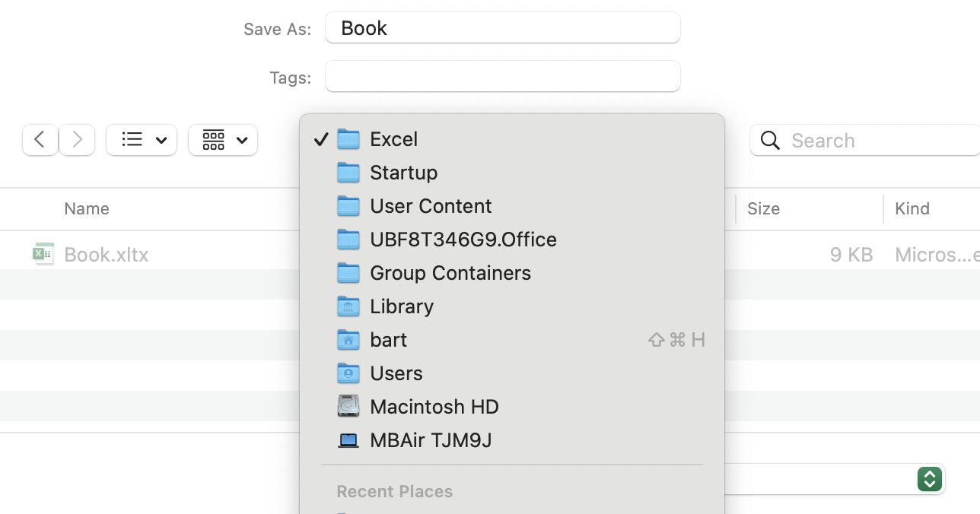980x514 pixels.
Task: Open the green file format popup stepper
Action: tap(930, 479)
